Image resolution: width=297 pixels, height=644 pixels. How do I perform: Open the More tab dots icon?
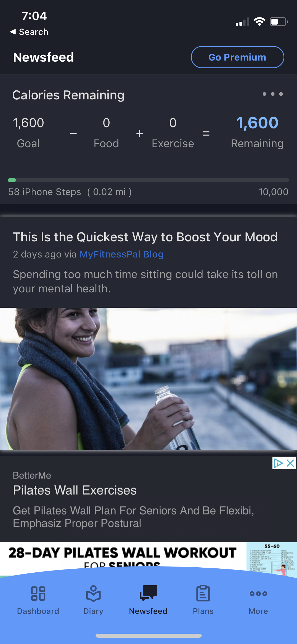258,594
